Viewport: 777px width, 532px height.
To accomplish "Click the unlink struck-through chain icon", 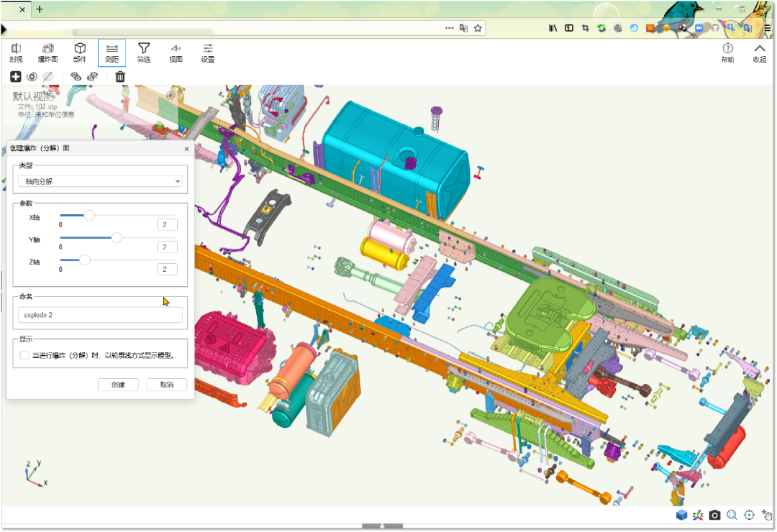I will (92, 77).
